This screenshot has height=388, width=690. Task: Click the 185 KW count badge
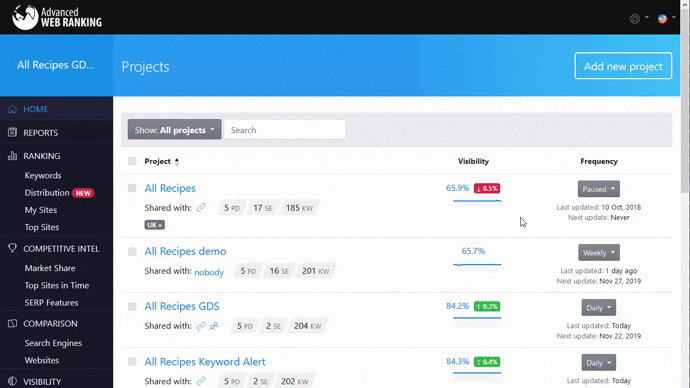(299, 208)
